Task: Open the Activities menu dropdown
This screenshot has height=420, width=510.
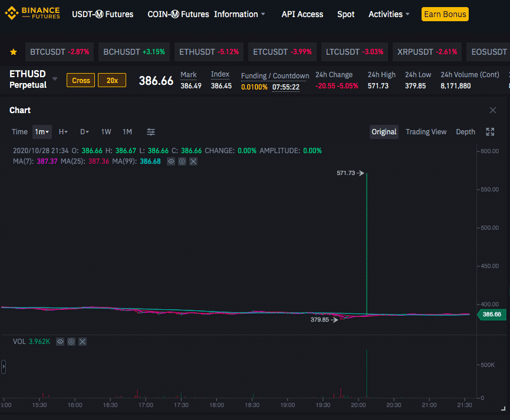Action: [x=389, y=14]
